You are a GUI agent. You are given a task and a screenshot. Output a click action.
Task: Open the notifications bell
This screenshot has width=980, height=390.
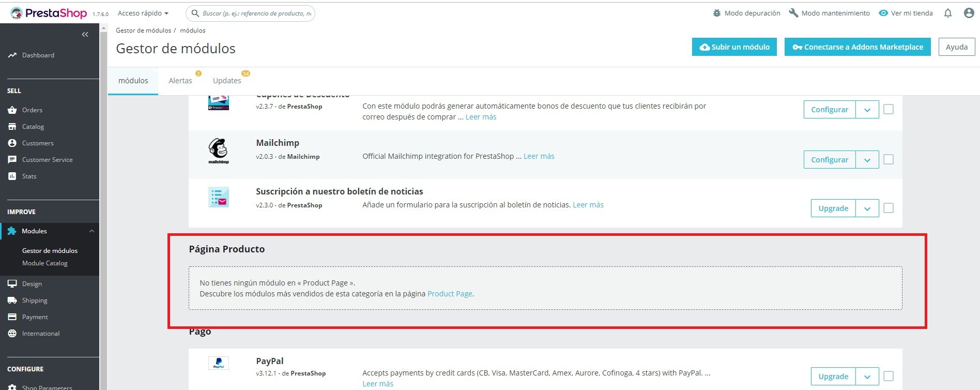[948, 13]
